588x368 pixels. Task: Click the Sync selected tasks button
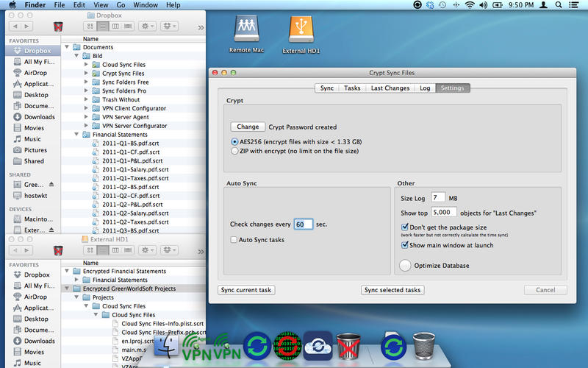pyautogui.click(x=392, y=290)
